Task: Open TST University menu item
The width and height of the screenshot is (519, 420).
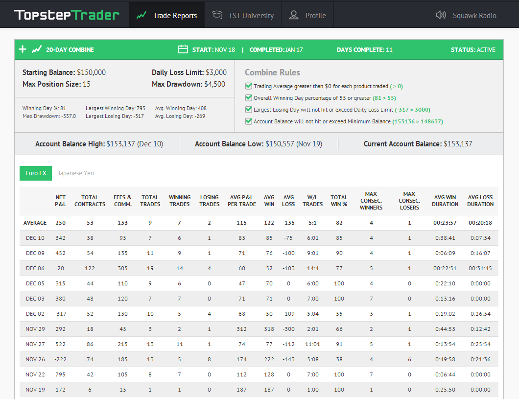Action: click(x=243, y=15)
